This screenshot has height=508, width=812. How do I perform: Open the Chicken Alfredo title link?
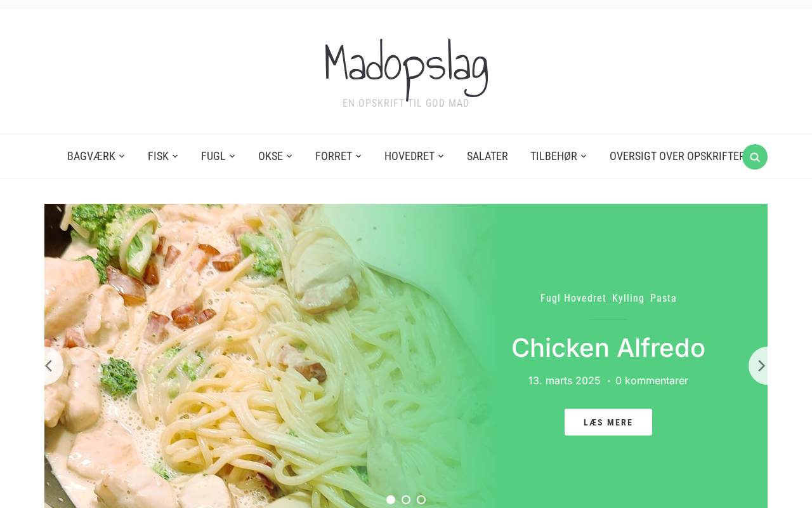tap(608, 348)
